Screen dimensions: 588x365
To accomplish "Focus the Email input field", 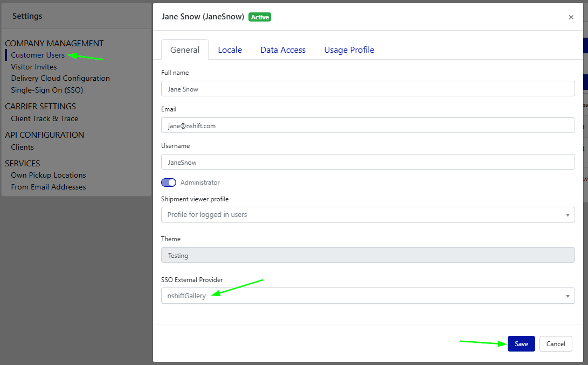I will (368, 125).
